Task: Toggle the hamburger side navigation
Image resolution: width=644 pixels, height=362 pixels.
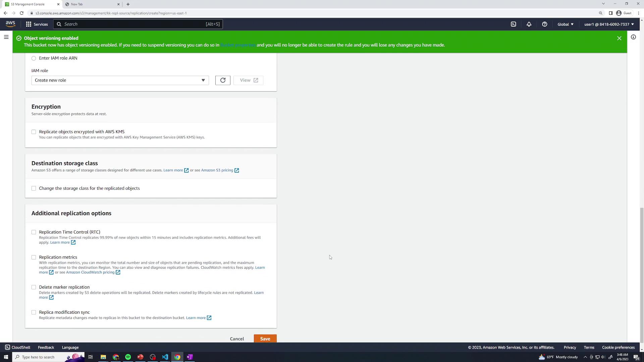Action: pyautogui.click(x=6, y=37)
